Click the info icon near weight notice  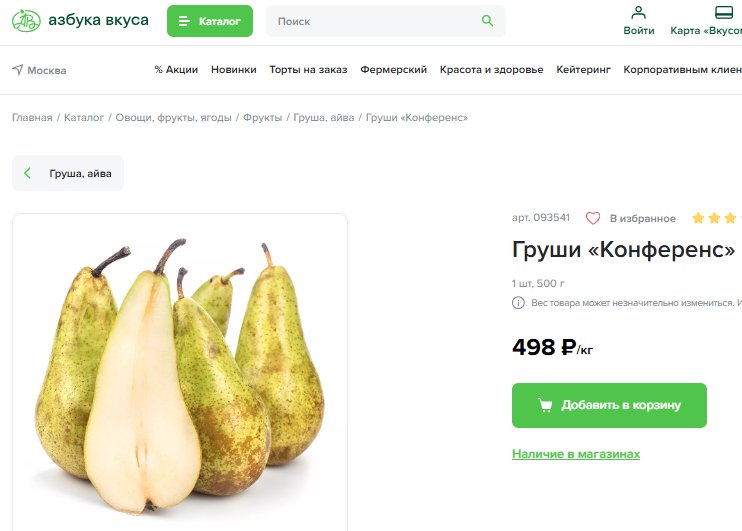pyautogui.click(x=518, y=302)
